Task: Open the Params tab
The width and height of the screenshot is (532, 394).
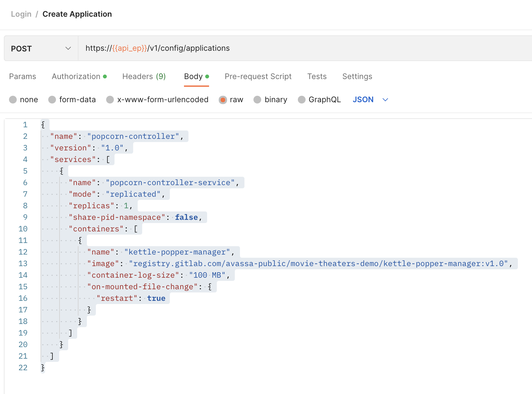Action: click(x=23, y=76)
